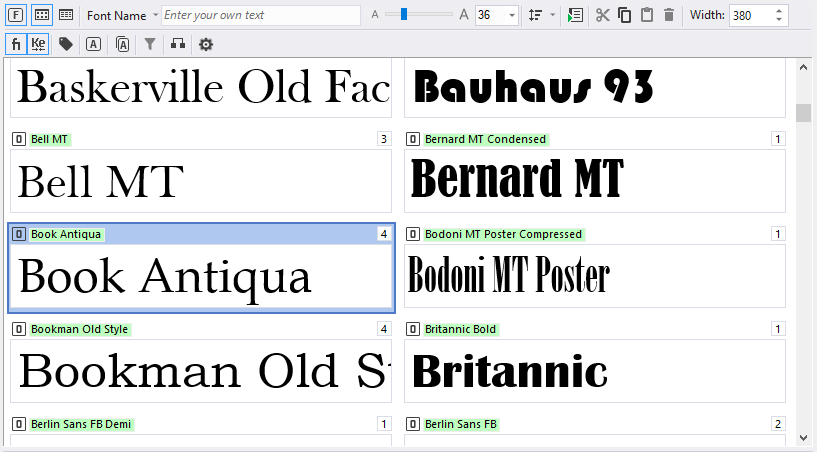Click the state icon beside Bodoni MT Poster Compressed
817x452 pixels.
413,234
